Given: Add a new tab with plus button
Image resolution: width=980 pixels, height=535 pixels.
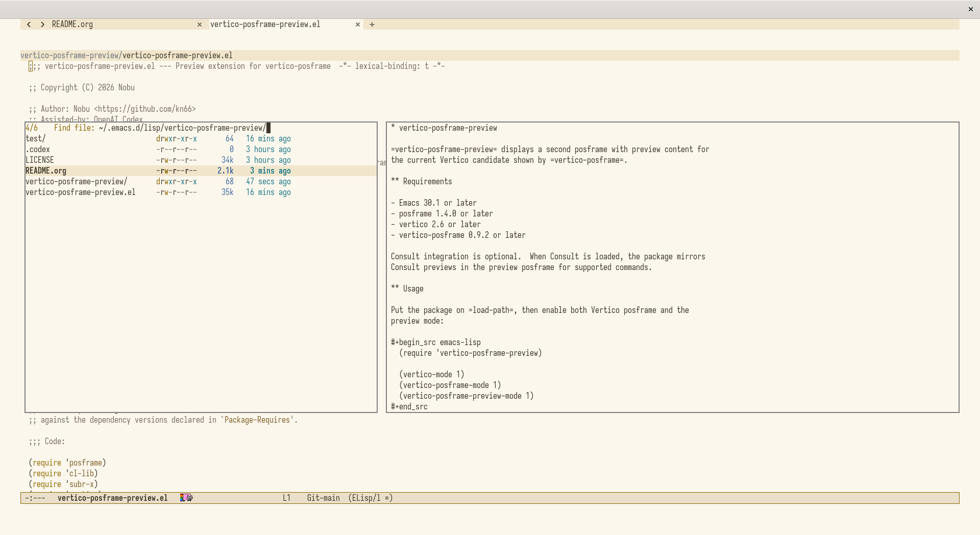Looking at the screenshot, I should [x=372, y=25].
